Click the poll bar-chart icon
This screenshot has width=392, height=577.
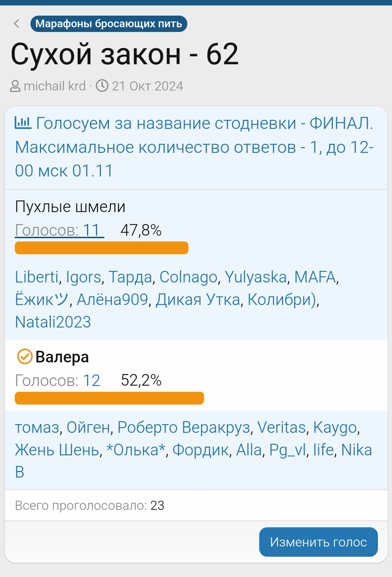(x=23, y=123)
